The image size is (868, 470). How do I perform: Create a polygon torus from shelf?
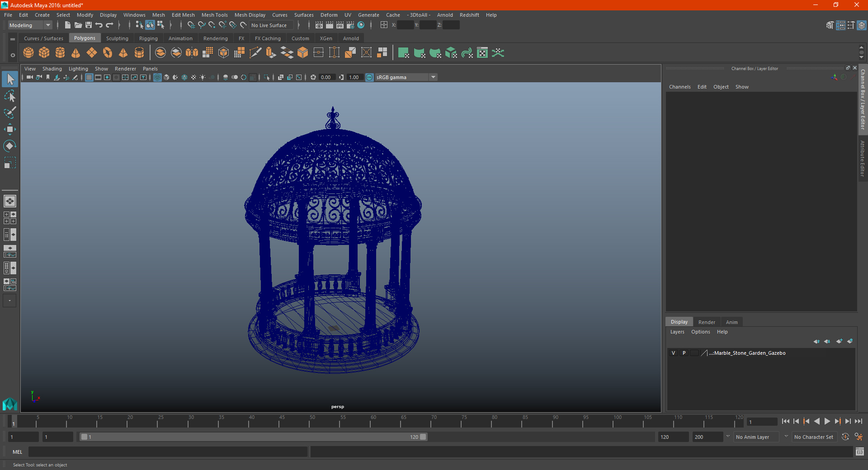pyautogui.click(x=108, y=53)
